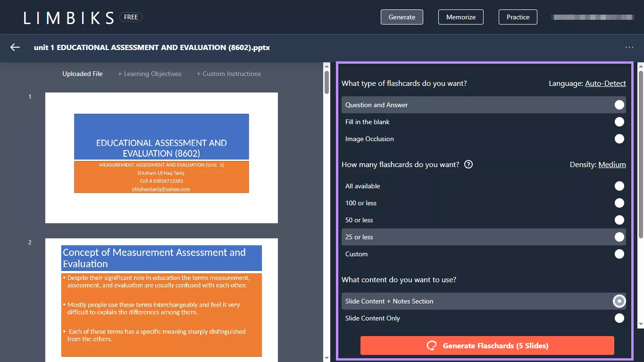644x362 pixels.
Task: Switch to the Uploaded File tab
Action: [82, 74]
